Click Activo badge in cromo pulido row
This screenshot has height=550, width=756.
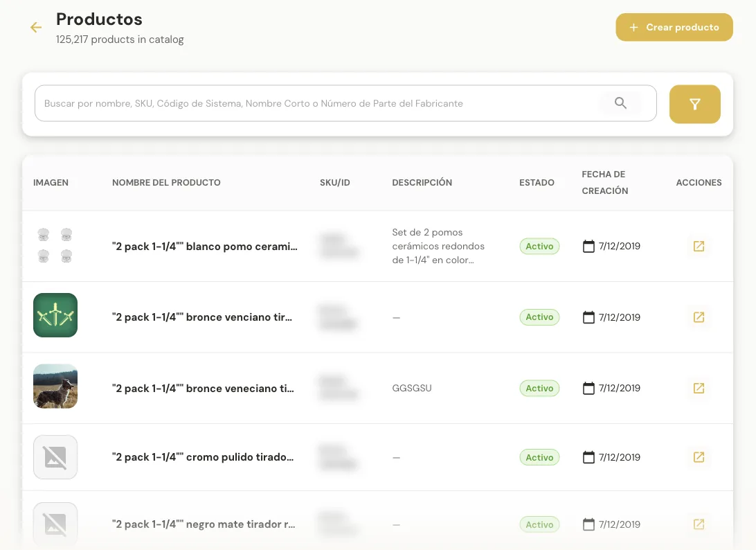(539, 457)
